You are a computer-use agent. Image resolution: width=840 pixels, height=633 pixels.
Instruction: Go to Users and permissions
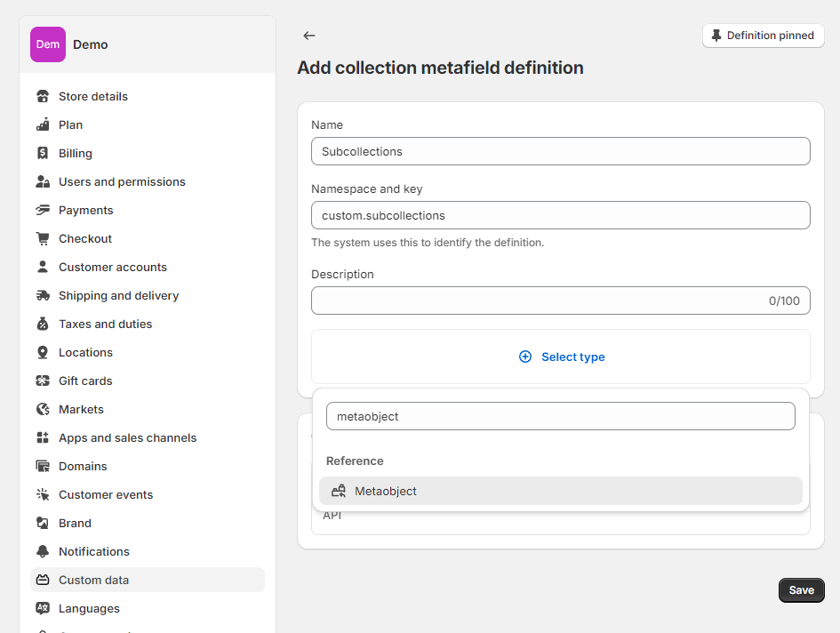pyautogui.click(x=122, y=181)
